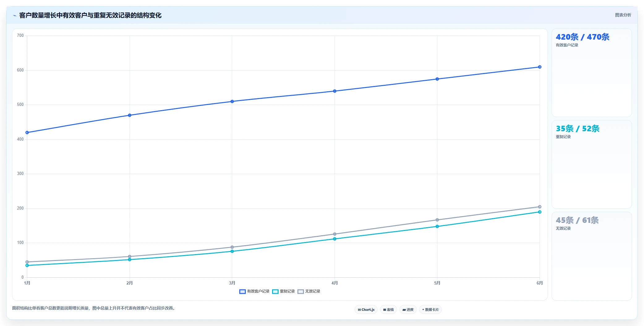Click the 500 y-axis value

click(20, 105)
